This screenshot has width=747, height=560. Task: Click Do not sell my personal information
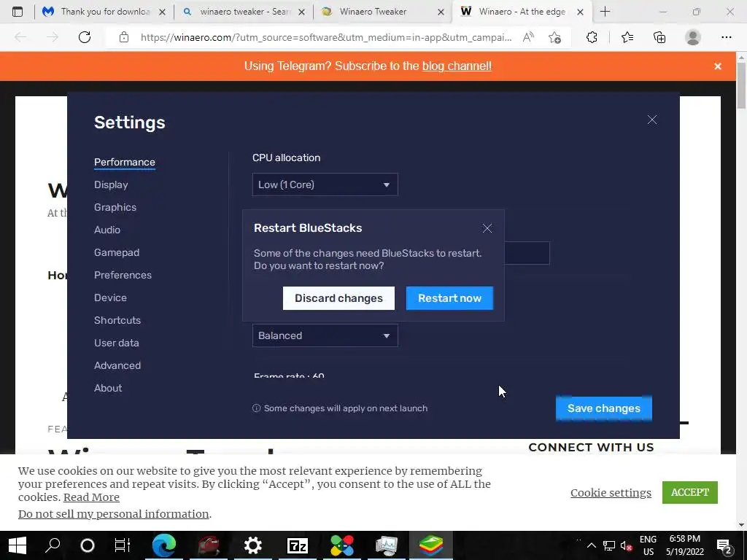pyautogui.click(x=113, y=514)
